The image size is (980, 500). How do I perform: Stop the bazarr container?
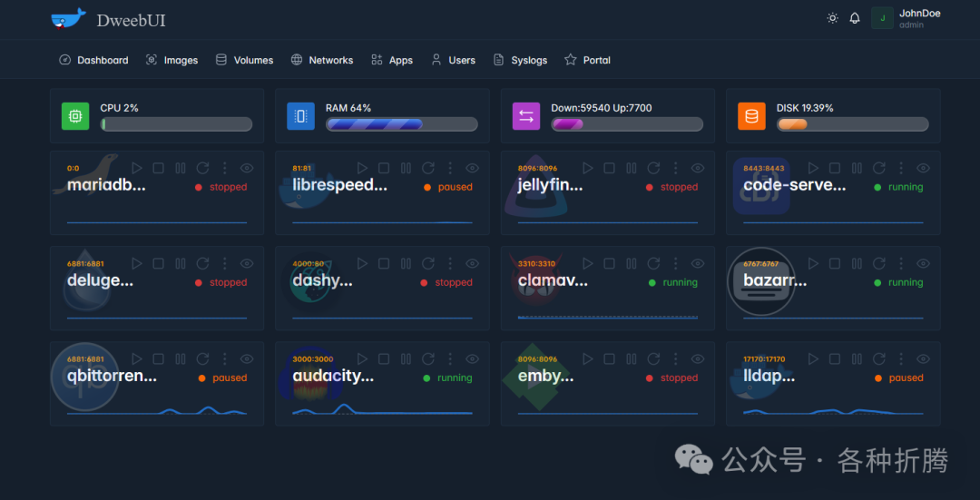pos(835,264)
